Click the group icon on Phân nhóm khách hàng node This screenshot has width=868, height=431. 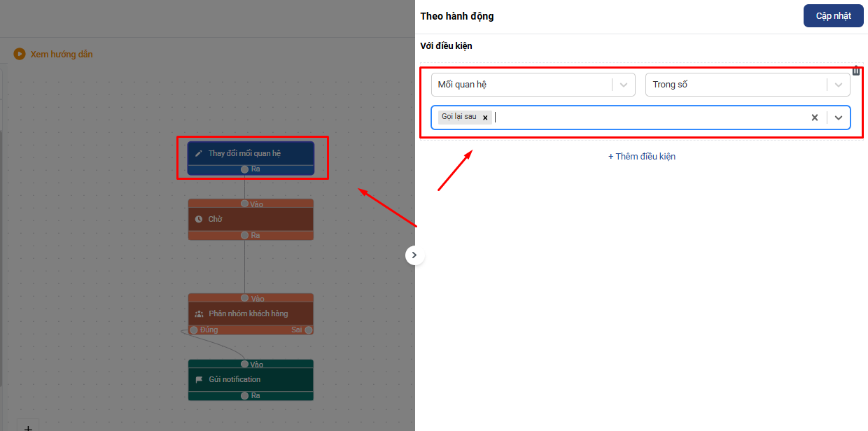pos(199,313)
